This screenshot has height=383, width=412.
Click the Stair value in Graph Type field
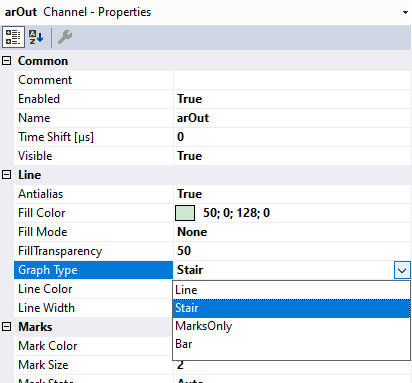pyautogui.click(x=190, y=270)
